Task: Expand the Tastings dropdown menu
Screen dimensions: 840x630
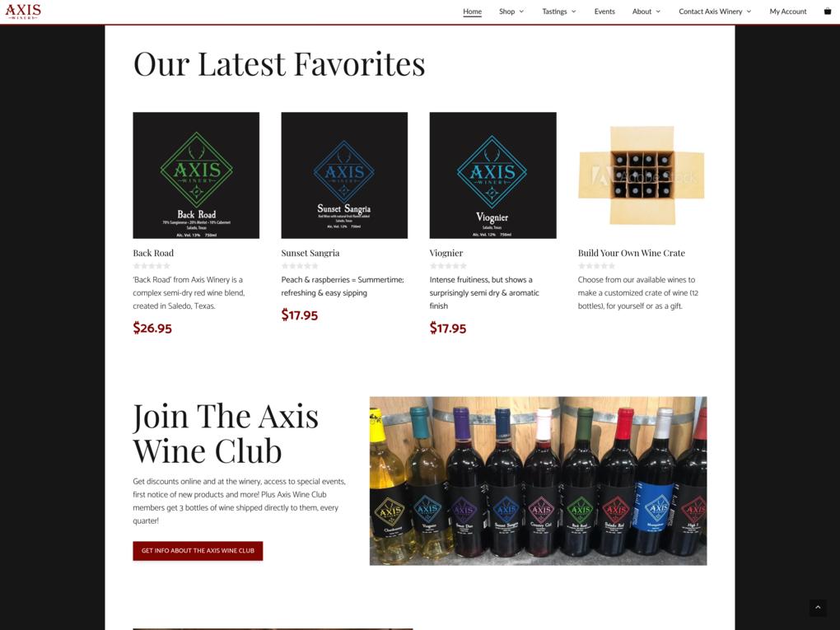Action: coord(558,12)
